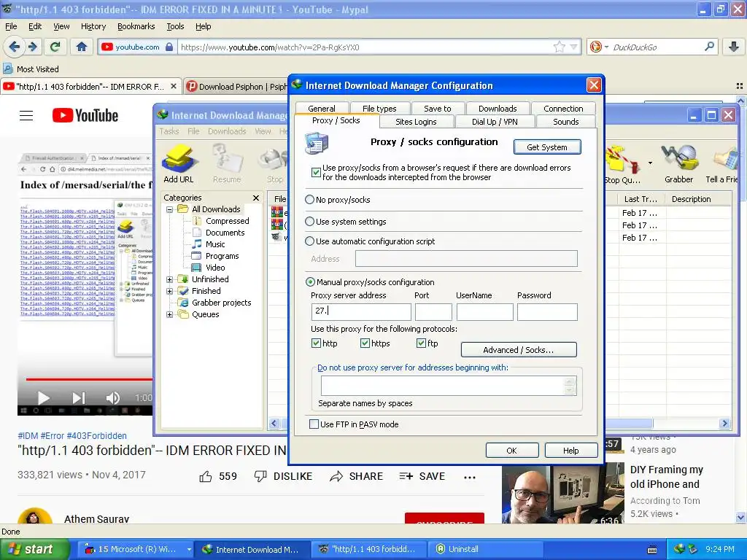Expand the Queues category
This screenshot has height=560, width=747.
tap(169, 314)
